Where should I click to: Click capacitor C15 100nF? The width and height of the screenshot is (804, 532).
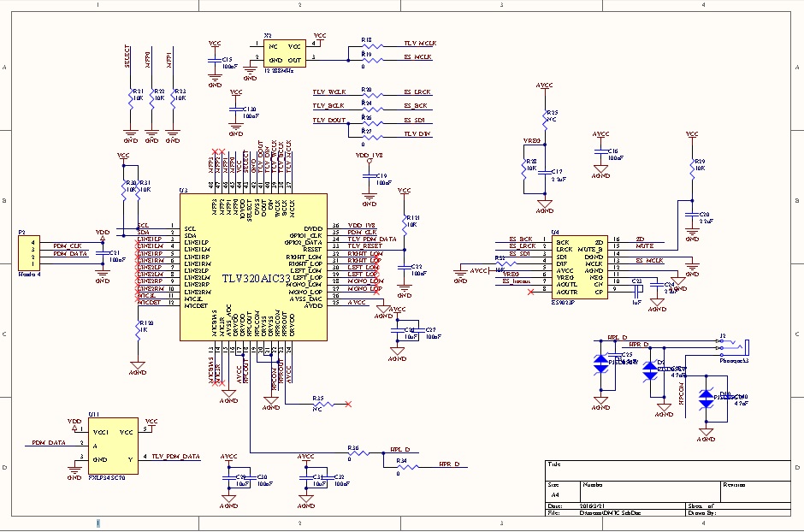point(215,62)
